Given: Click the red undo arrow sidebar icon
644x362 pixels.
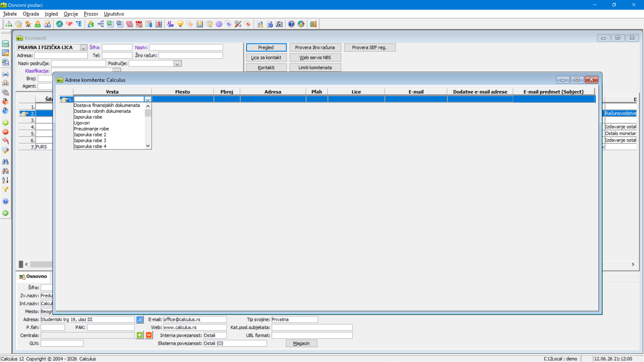Looking at the screenshot, I should [6, 141].
